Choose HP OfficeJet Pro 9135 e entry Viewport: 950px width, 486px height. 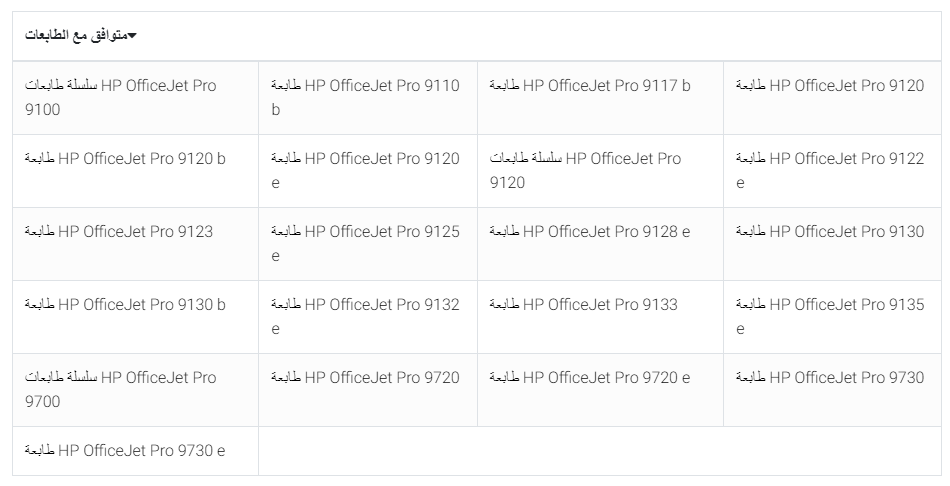point(830,316)
